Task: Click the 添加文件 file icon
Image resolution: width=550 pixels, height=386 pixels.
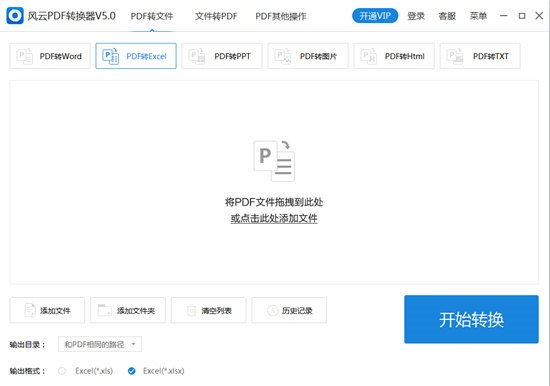Action: pyautogui.click(x=30, y=310)
